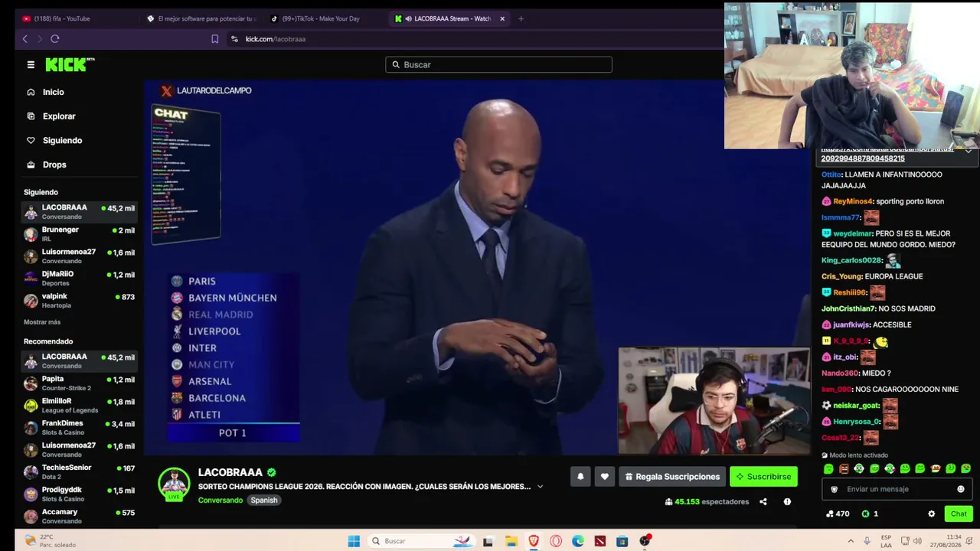Click Regala Suscripciones button
Screen dimensions: 980x551
(x=672, y=477)
